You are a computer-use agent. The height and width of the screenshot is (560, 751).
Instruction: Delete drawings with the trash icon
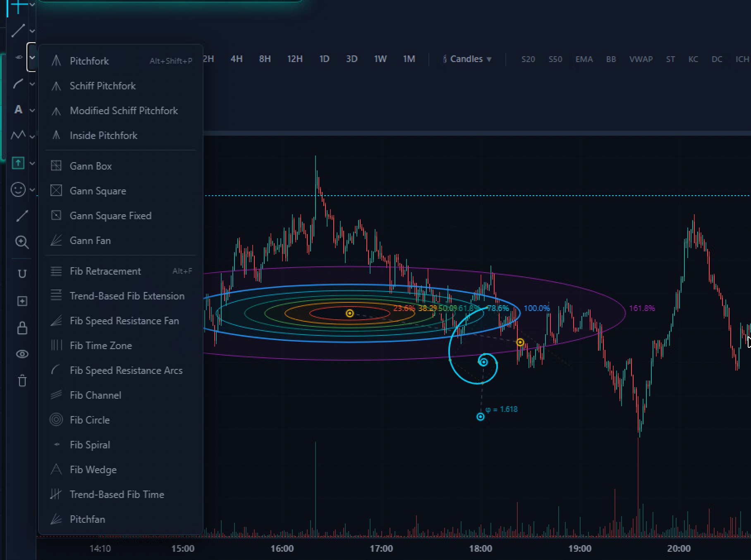(22, 381)
